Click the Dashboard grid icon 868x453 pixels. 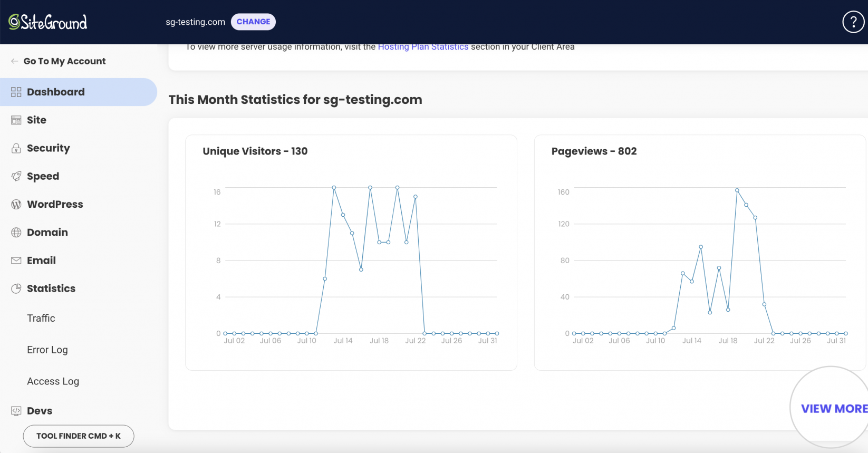(x=16, y=92)
